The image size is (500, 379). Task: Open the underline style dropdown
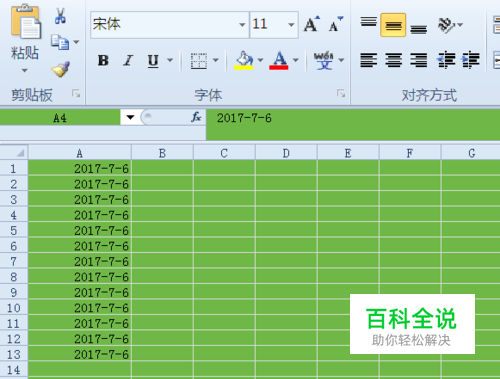click(170, 60)
